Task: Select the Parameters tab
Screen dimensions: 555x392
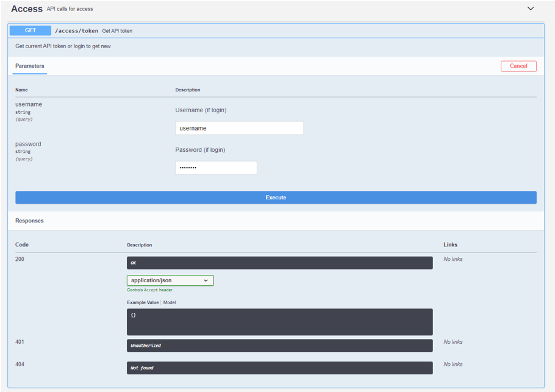Action: tap(30, 66)
